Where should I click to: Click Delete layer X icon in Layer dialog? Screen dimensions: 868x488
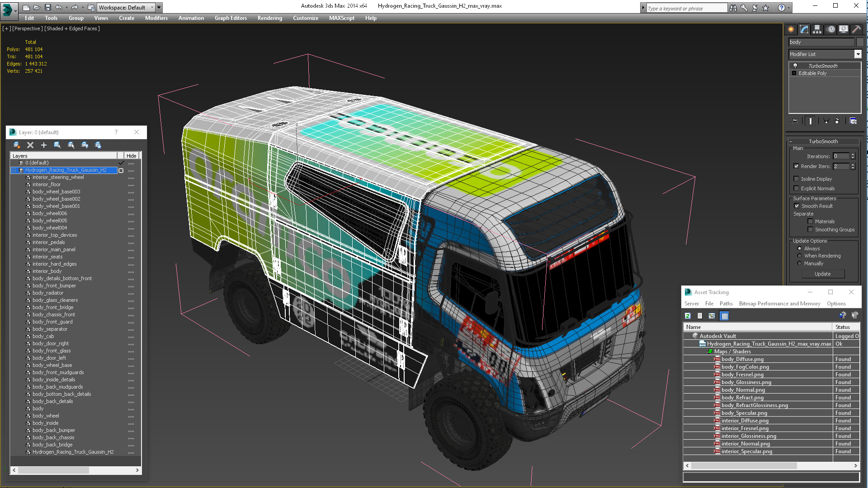coord(30,145)
